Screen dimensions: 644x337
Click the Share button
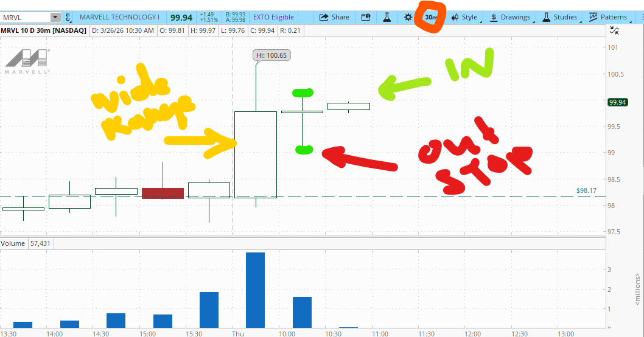coord(334,17)
